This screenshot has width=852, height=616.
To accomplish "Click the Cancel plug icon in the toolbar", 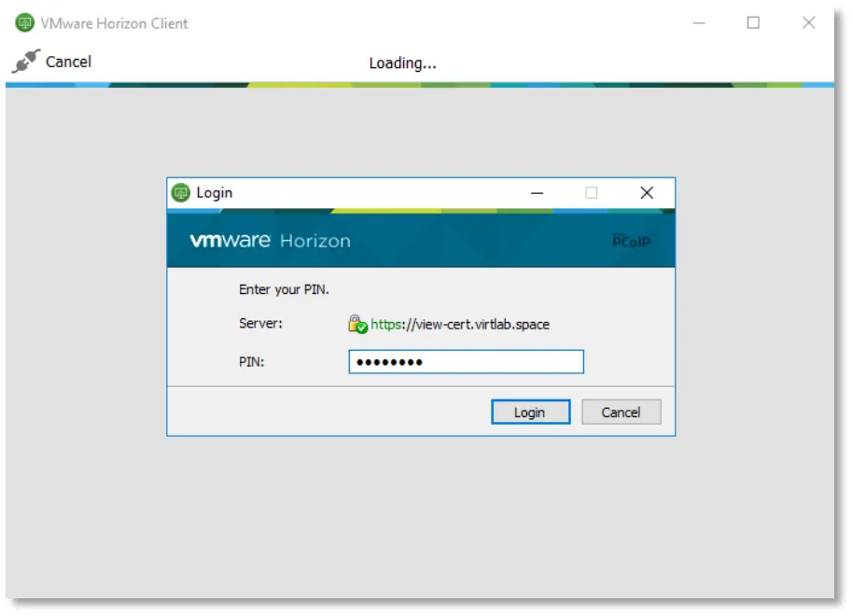I will coord(25,61).
